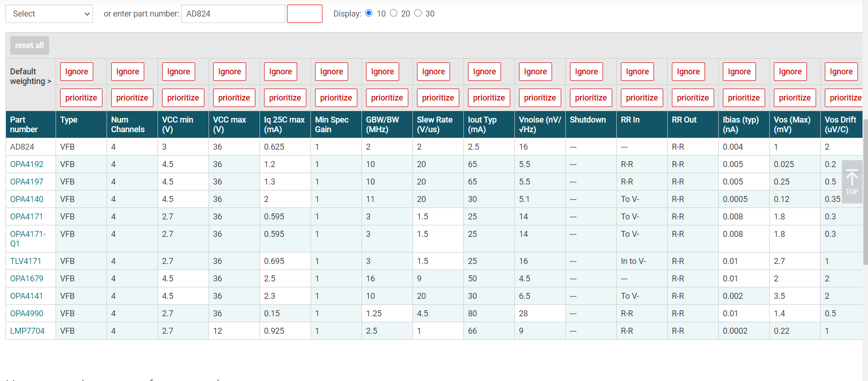868x381 pixels.
Task: Ignore the Type column weighting
Action: pyautogui.click(x=77, y=72)
